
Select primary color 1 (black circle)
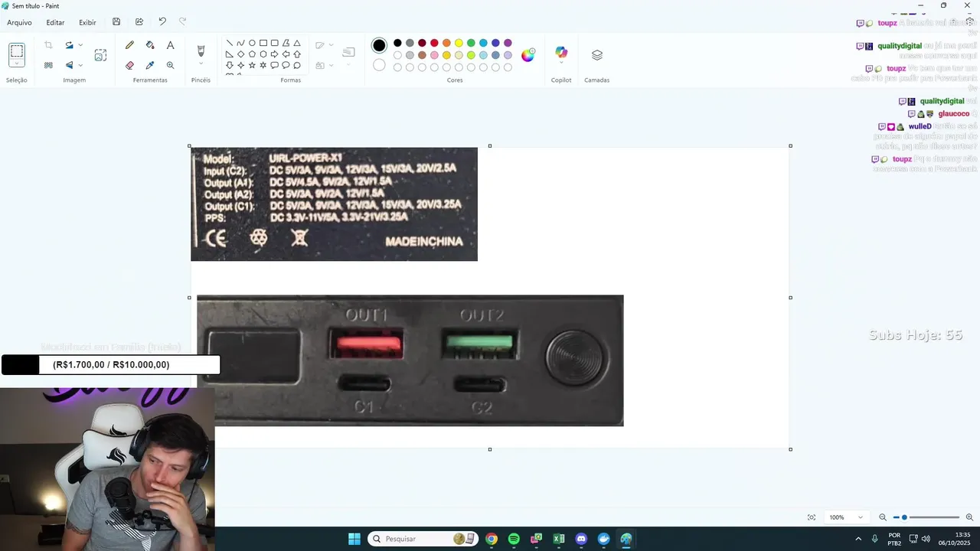pyautogui.click(x=379, y=45)
